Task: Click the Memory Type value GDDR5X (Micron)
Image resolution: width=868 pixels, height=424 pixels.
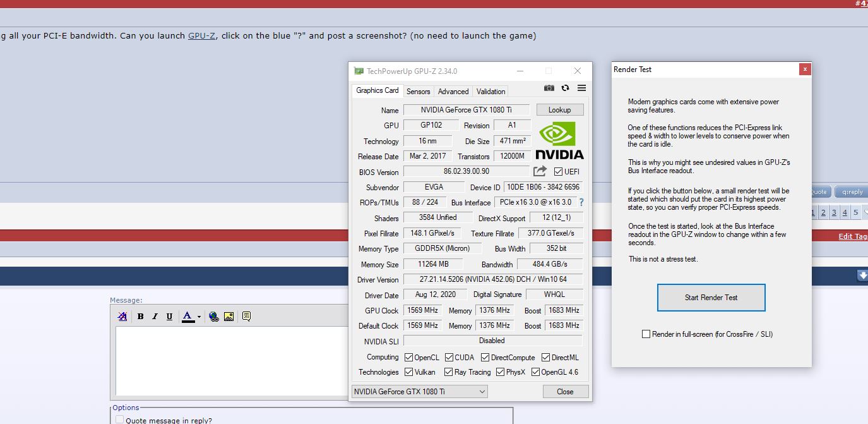Action: [x=442, y=248]
